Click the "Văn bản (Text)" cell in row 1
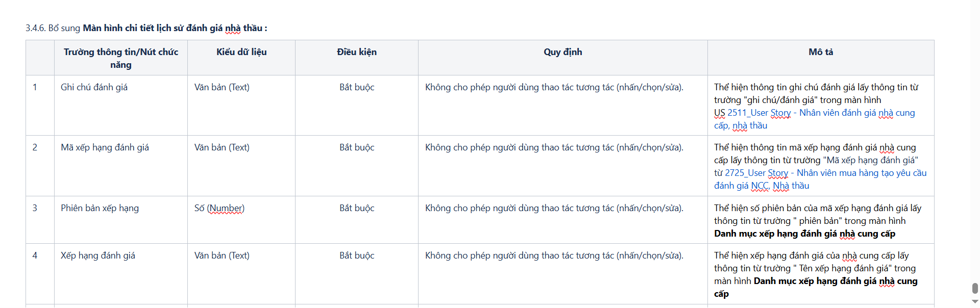Screen dimensions: 980x308 [x=222, y=87]
